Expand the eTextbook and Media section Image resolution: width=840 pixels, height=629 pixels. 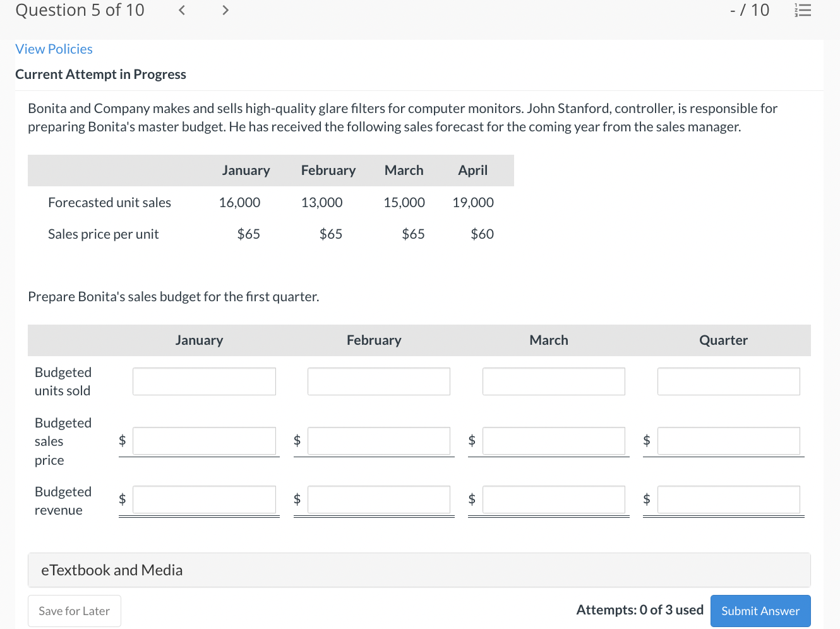pyautogui.click(x=419, y=570)
